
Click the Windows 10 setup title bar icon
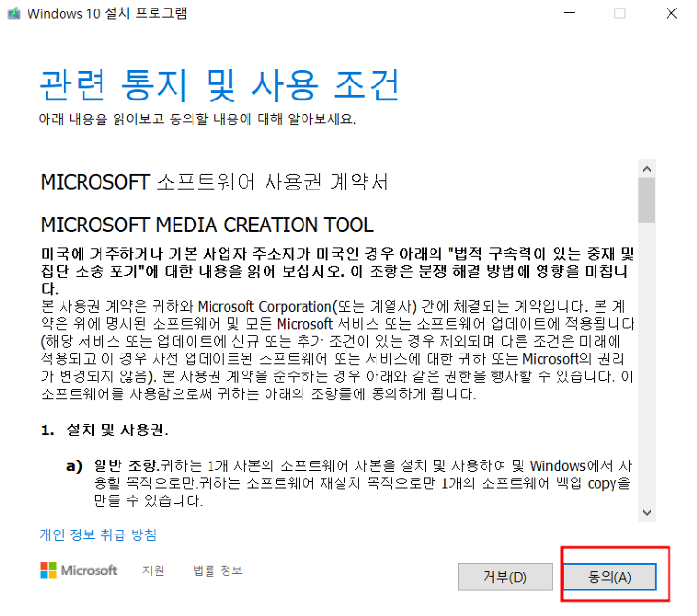[14, 13]
